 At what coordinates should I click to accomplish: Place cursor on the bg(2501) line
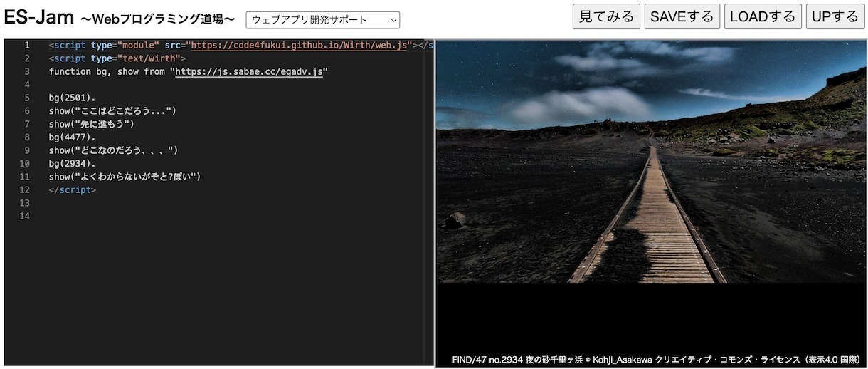(72, 98)
